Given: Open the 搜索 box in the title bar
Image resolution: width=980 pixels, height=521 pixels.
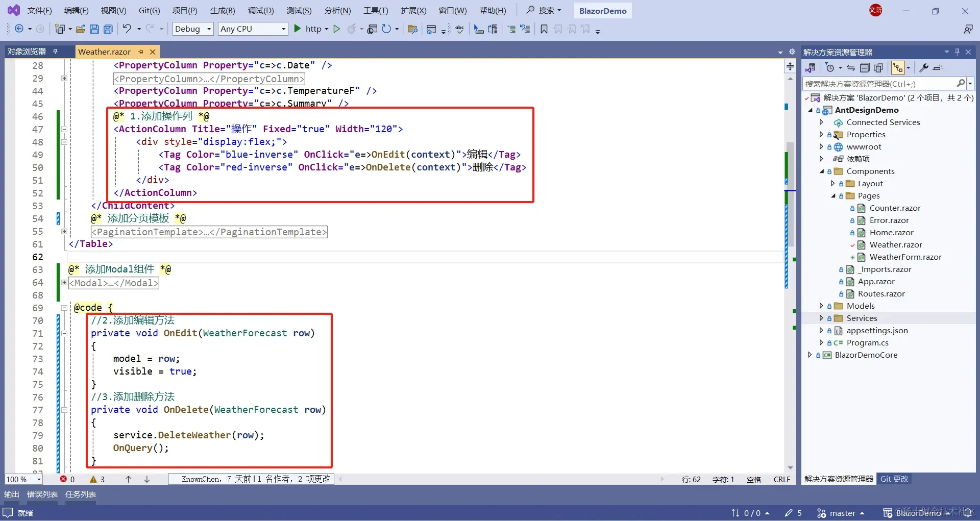Looking at the screenshot, I should pos(544,10).
